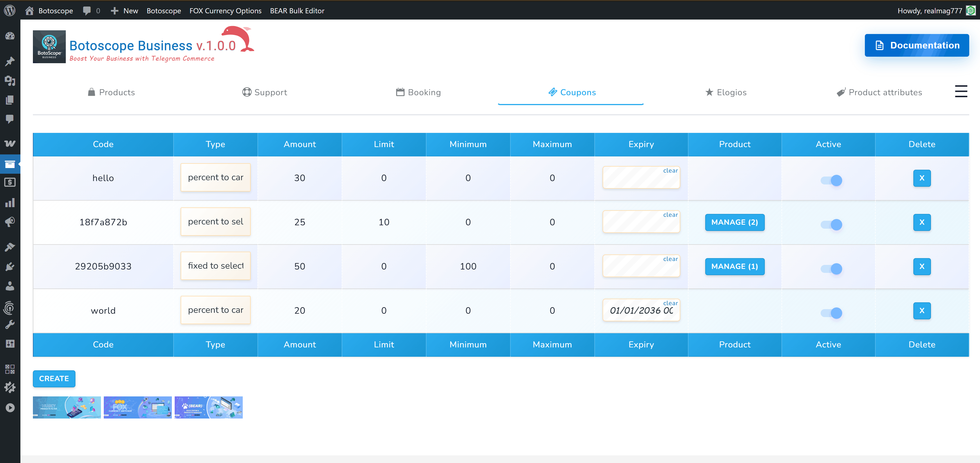Open the Comments icon in the sidebar

pos(10,119)
